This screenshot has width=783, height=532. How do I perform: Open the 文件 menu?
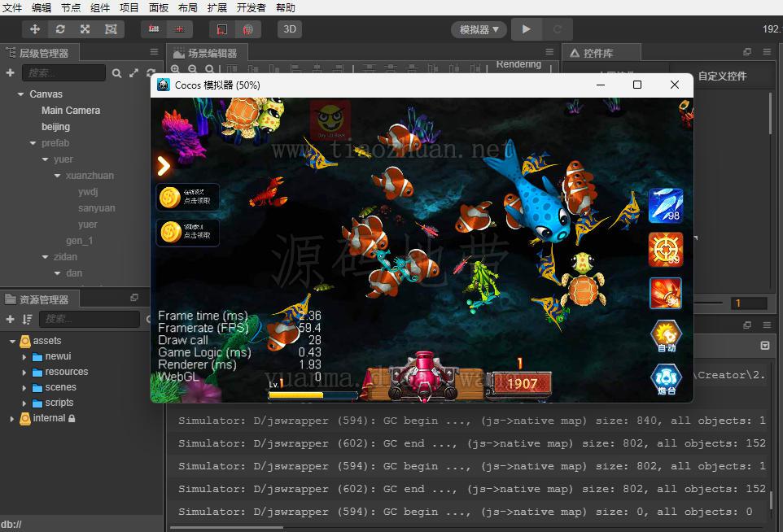click(12, 8)
